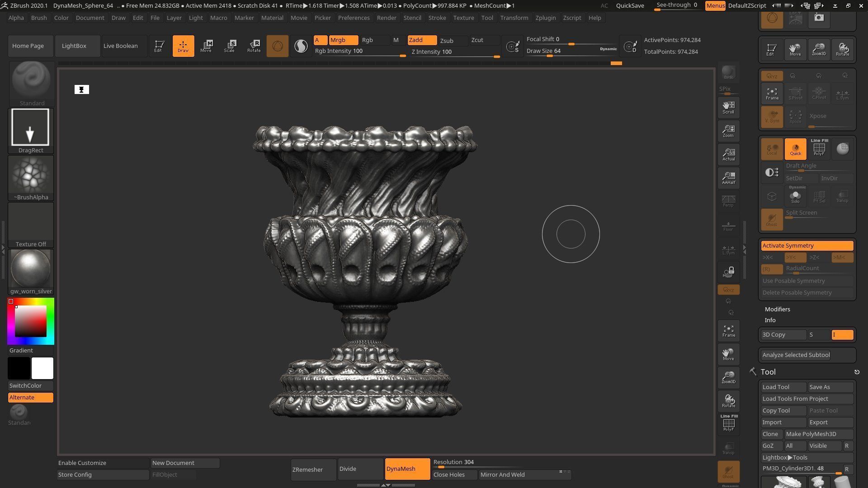Viewport: 868px width, 488px height.
Task: Click the Solo dynamic icon
Action: [795, 196]
